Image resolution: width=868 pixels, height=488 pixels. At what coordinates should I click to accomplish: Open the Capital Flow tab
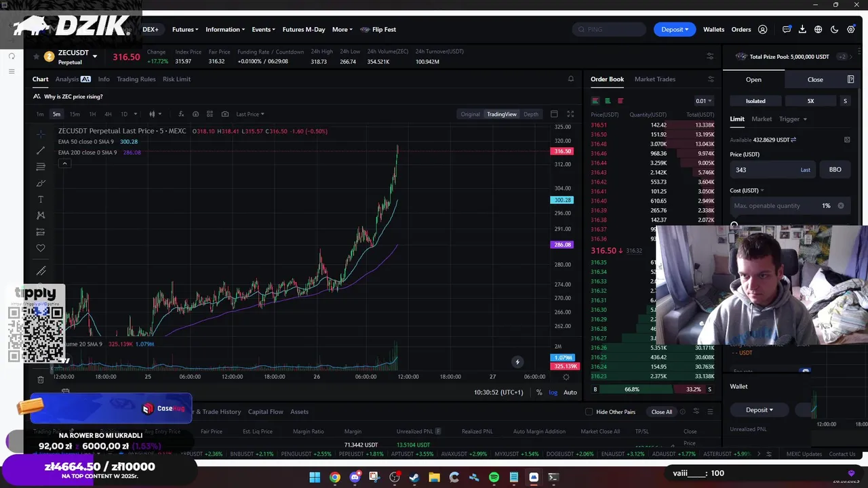pos(266,412)
